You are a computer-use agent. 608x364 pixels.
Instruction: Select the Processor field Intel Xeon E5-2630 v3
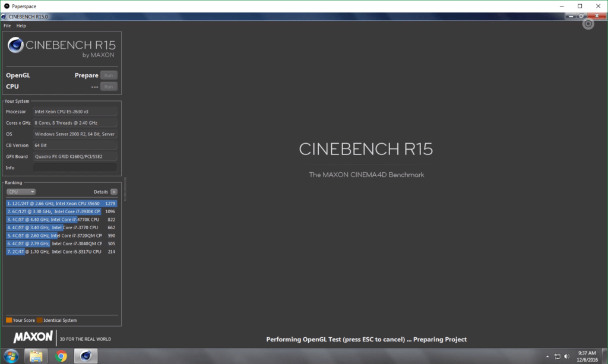pos(75,112)
